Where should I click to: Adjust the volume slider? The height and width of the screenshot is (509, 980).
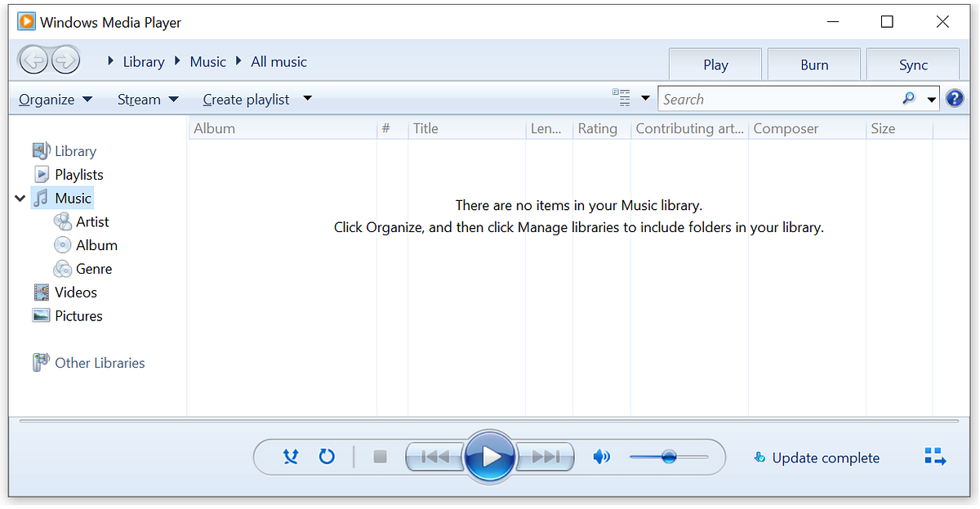click(x=670, y=457)
